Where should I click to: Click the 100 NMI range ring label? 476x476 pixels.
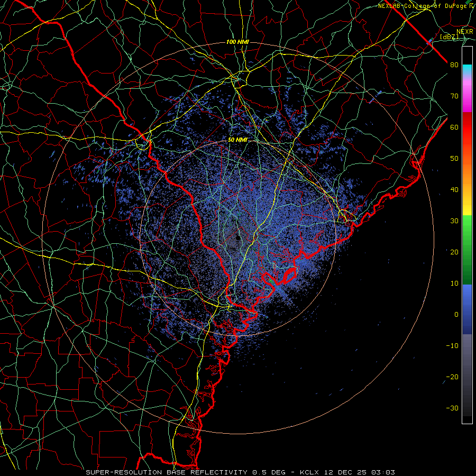click(237, 42)
